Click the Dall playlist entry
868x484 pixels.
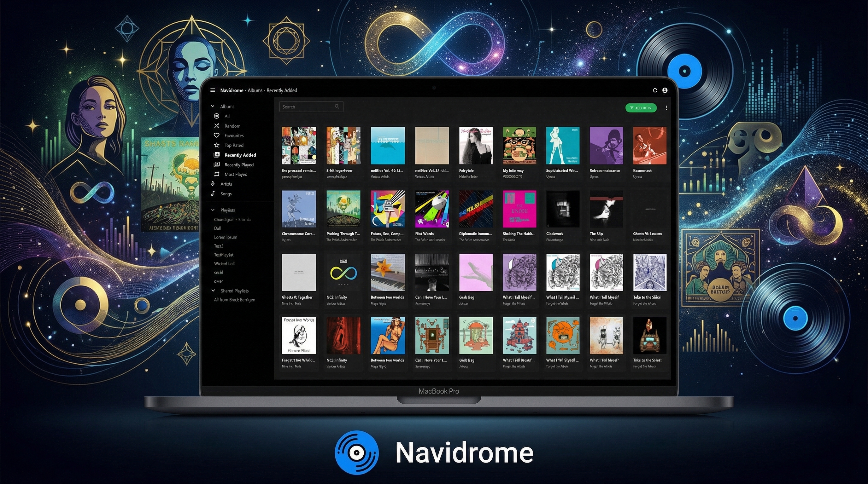[217, 228]
